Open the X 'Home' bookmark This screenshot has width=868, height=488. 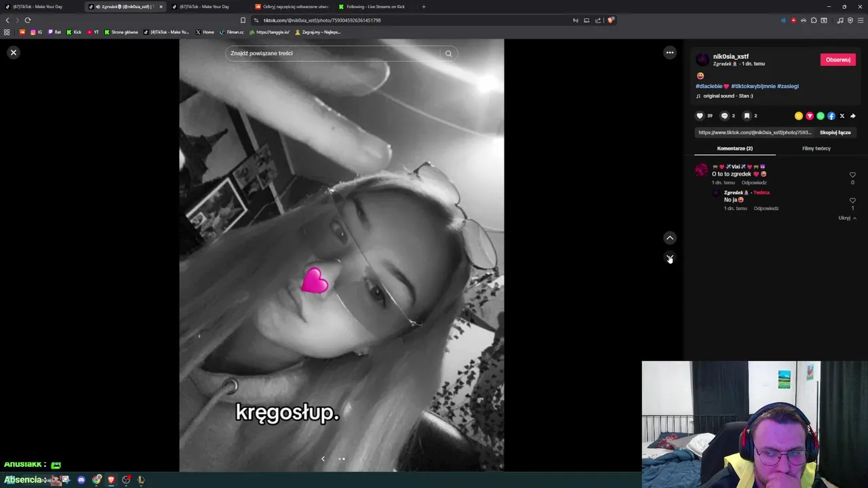click(205, 32)
